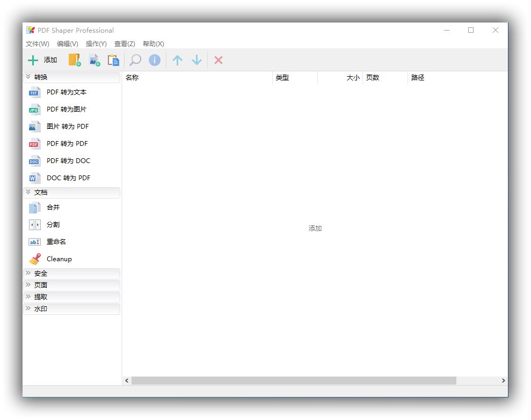Select the 重命名 rename tool
The height and width of the screenshot is (420, 531).
click(x=72, y=242)
